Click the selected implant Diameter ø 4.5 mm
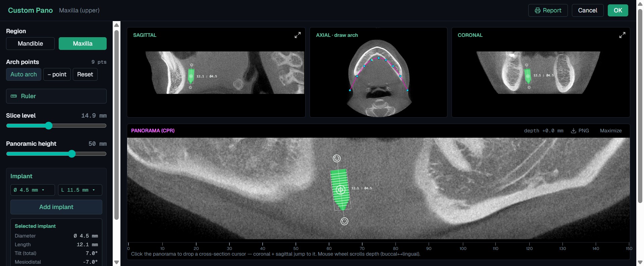The width and height of the screenshot is (644, 266). pyautogui.click(x=86, y=236)
